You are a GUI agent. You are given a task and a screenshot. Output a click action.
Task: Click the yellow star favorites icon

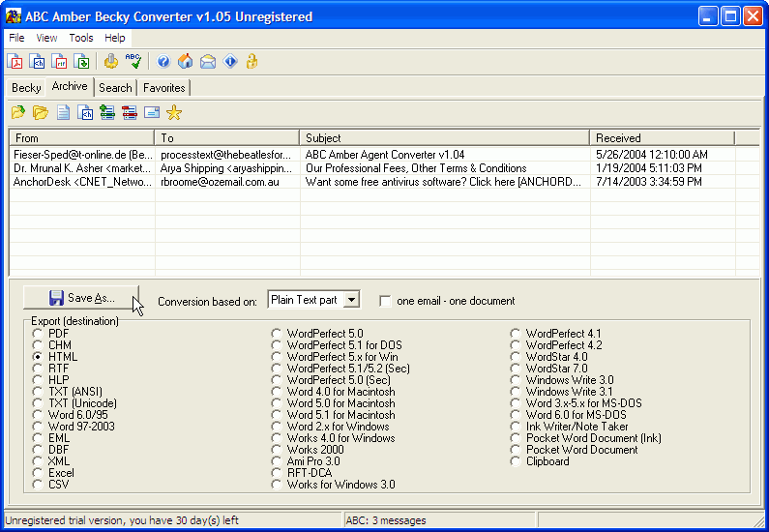pos(174,112)
